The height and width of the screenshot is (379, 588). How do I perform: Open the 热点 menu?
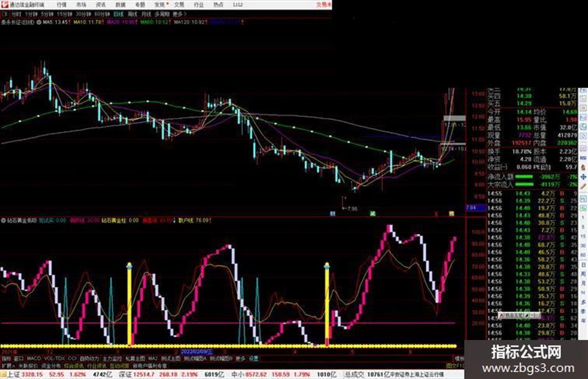(218, 5)
